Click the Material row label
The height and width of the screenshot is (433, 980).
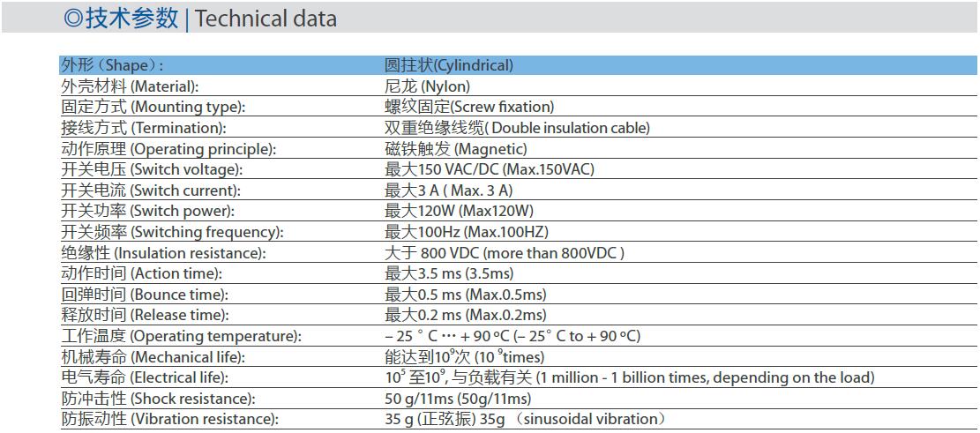tap(130, 86)
